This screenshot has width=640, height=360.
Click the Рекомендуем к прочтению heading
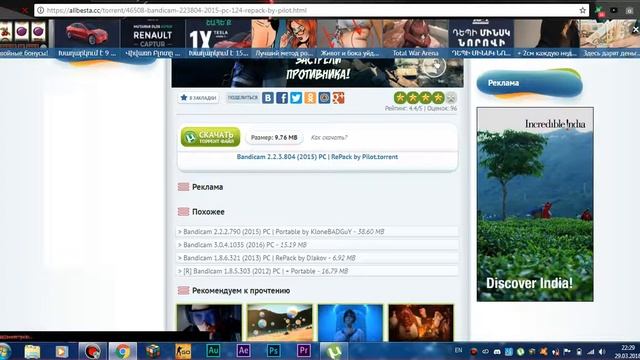(241, 291)
